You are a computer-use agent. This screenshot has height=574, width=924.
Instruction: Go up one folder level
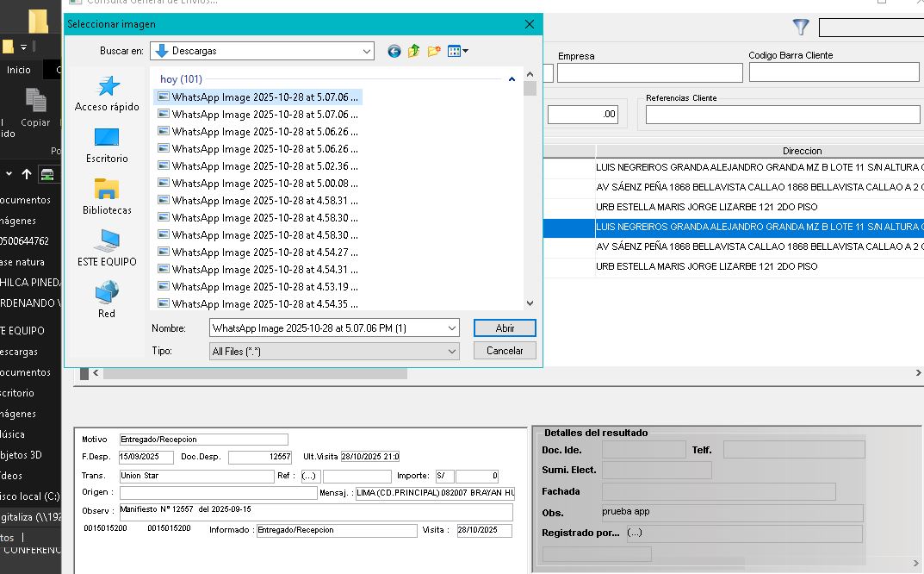[414, 52]
